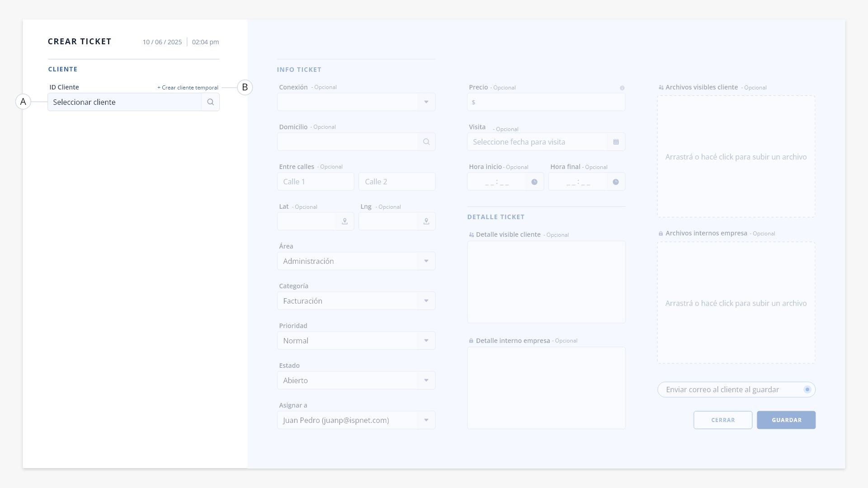Click the + Crear cliente temporal link
868x488 pixels.
188,88
